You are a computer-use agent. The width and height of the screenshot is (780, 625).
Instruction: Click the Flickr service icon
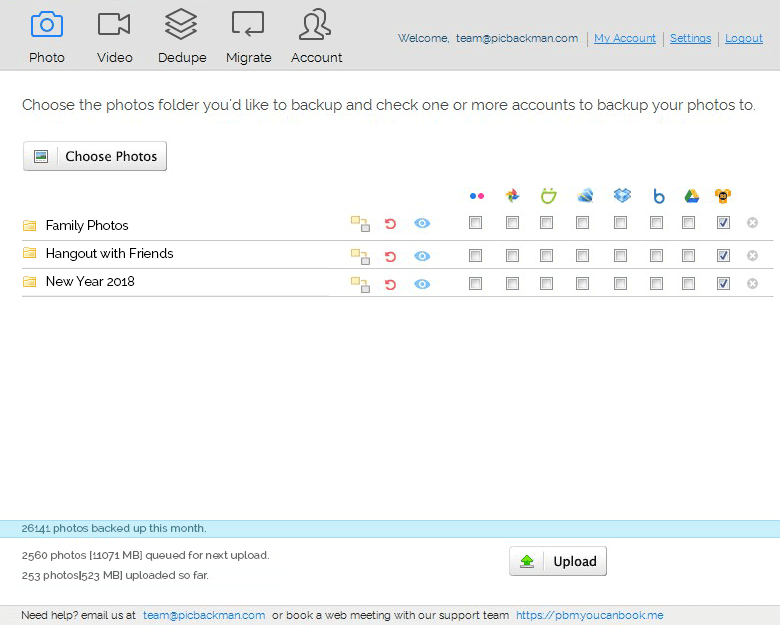(477, 196)
